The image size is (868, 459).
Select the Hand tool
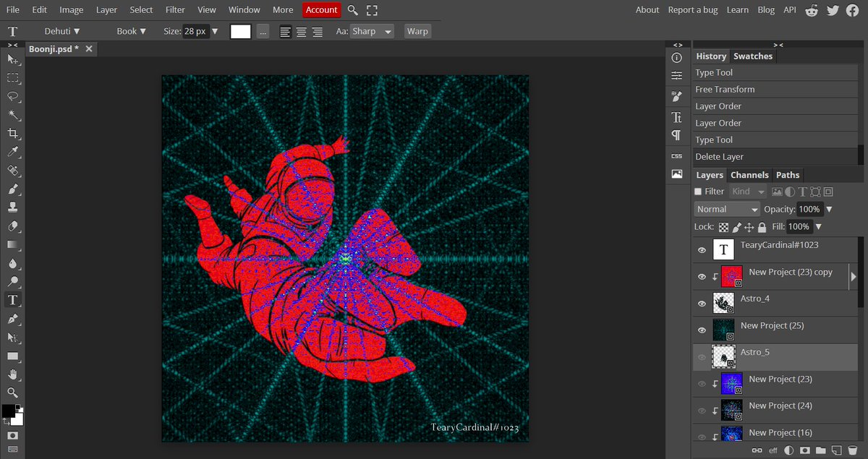[x=13, y=374]
